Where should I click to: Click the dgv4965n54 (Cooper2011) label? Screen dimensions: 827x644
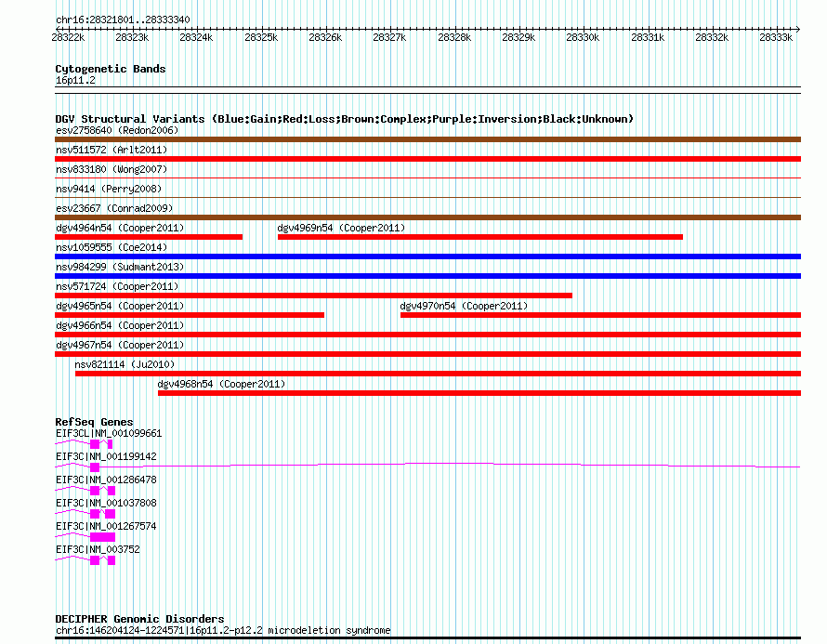(120, 306)
